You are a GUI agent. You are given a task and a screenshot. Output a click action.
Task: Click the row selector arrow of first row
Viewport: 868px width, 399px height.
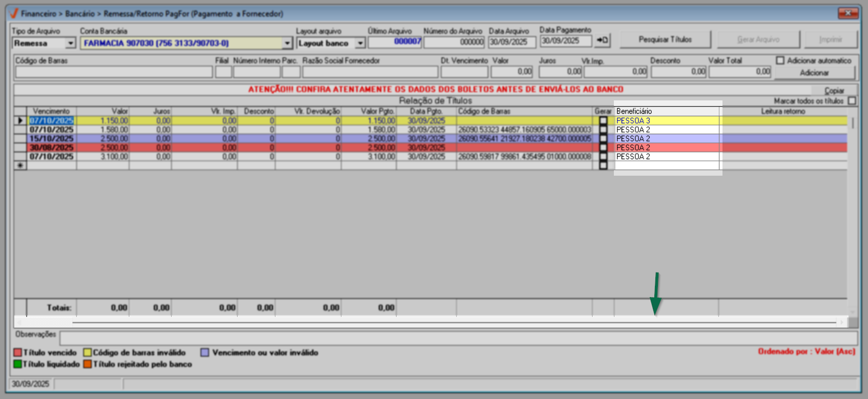point(20,121)
